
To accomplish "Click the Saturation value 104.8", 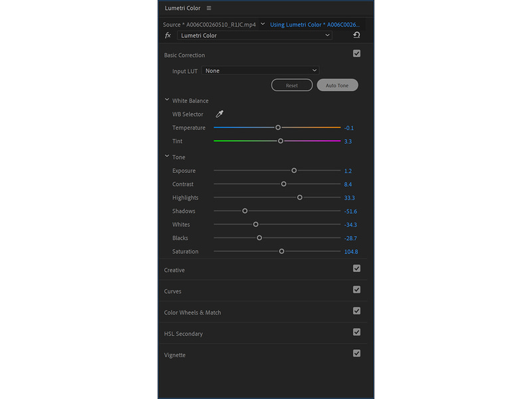I will (351, 252).
